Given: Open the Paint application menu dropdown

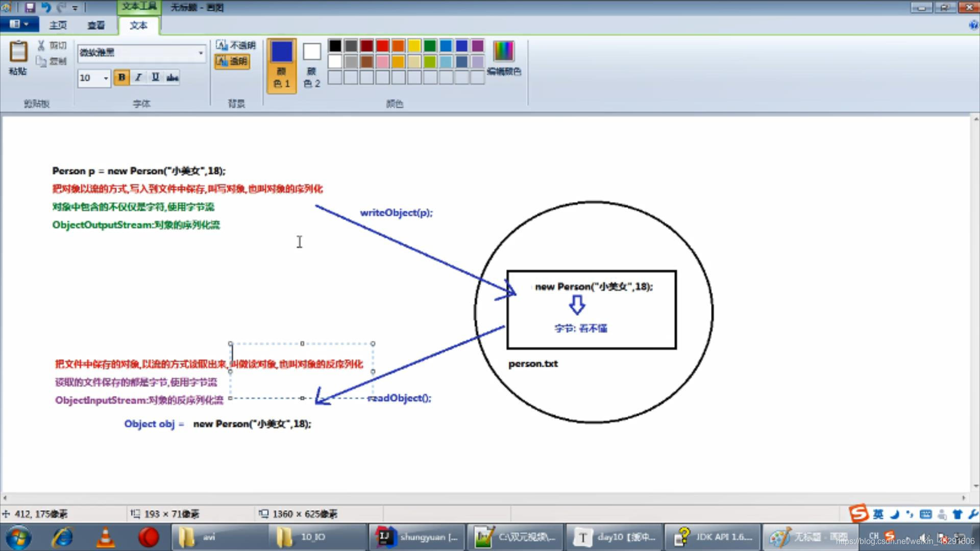Looking at the screenshot, I should [x=19, y=24].
